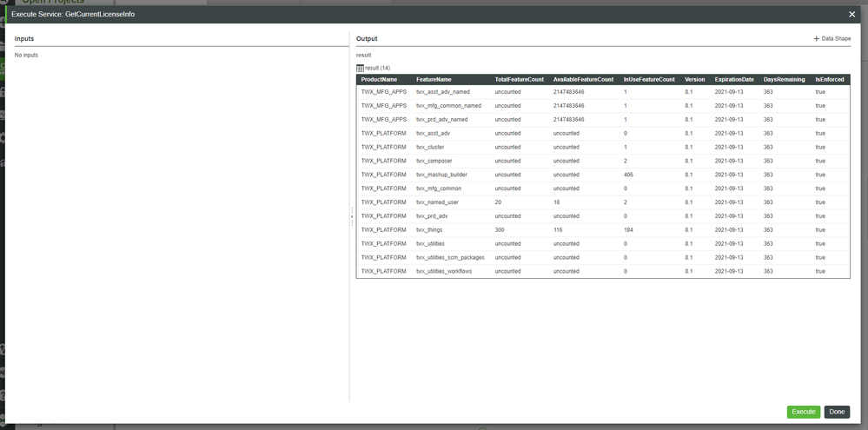The image size is (868, 430).
Task: Click the panel splitter handle between Inputs and Output
Action: (352, 215)
